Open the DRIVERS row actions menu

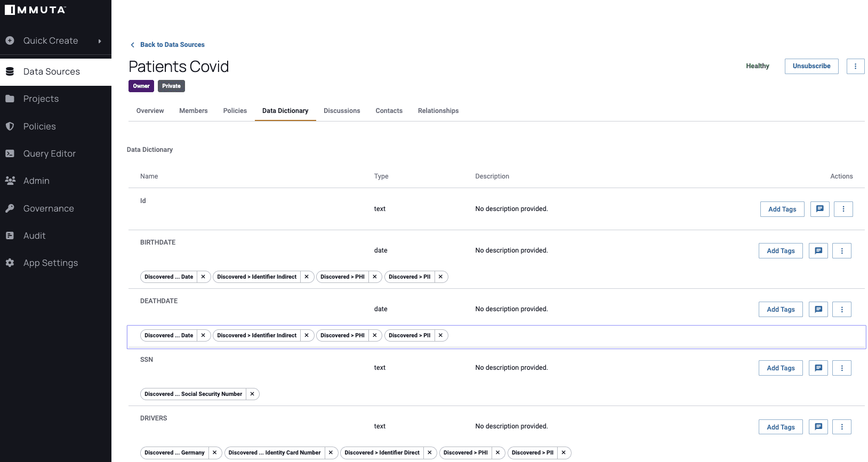point(841,426)
